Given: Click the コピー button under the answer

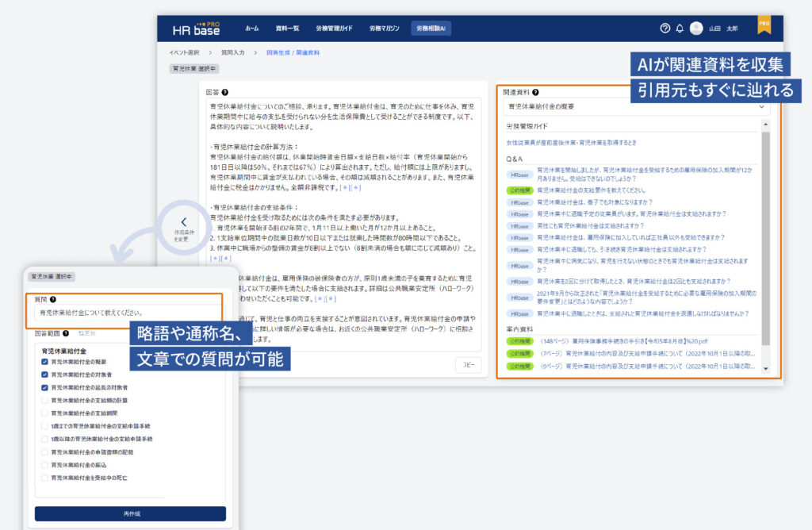Looking at the screenshot, I should point(468,364).
